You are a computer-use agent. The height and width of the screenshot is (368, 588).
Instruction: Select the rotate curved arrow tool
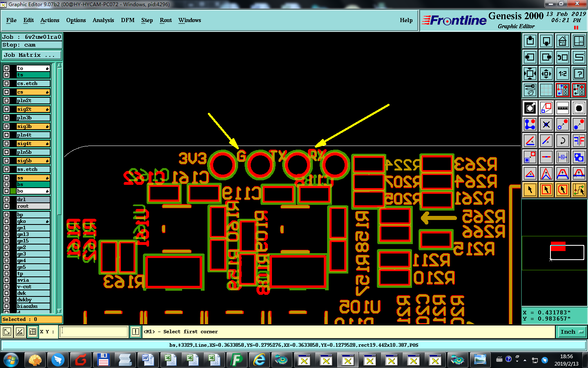pos(563,141)
